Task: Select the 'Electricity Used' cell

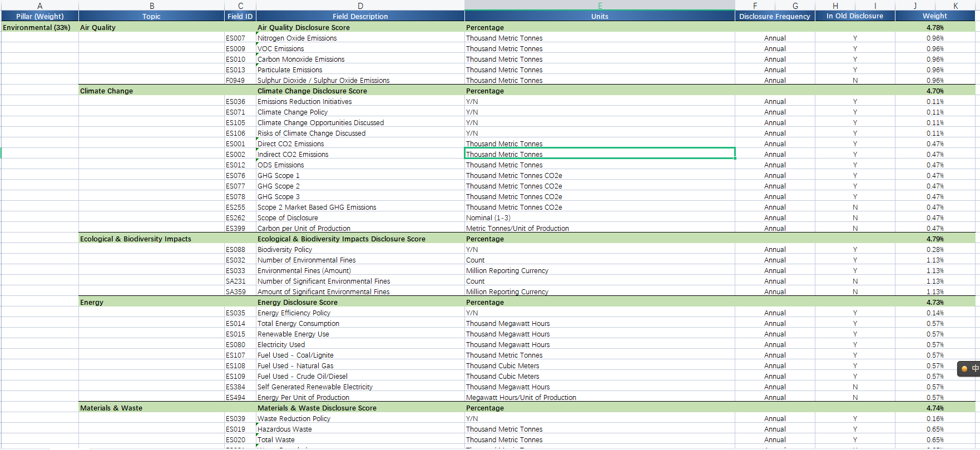Action: click(360, 344)
